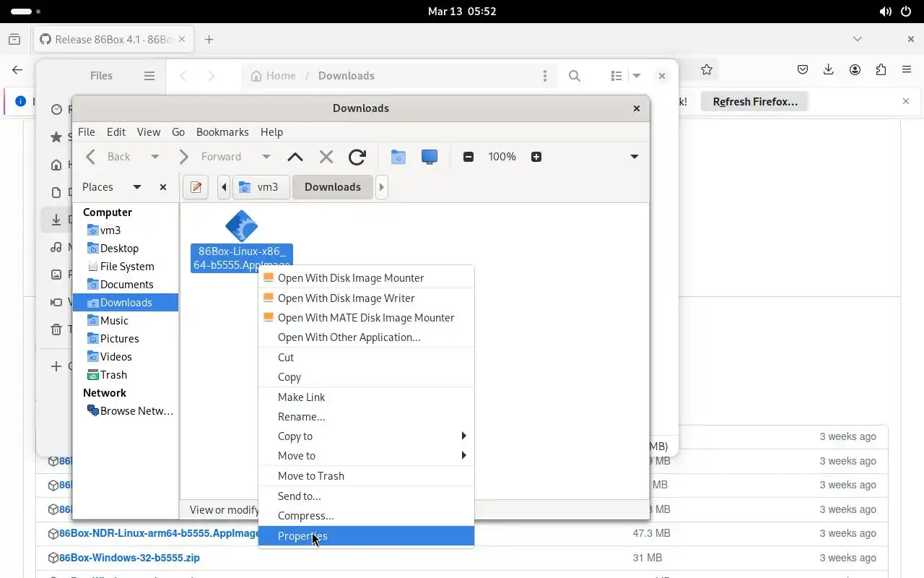Click the Stop loading X icon
The image size is (924, 578).
click(x=326, y=157)
